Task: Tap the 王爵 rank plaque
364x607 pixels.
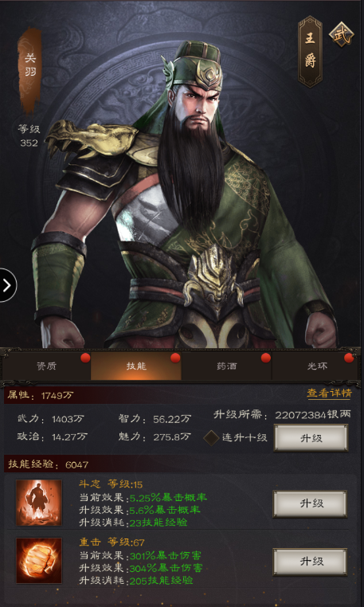Action: [310, 52]
